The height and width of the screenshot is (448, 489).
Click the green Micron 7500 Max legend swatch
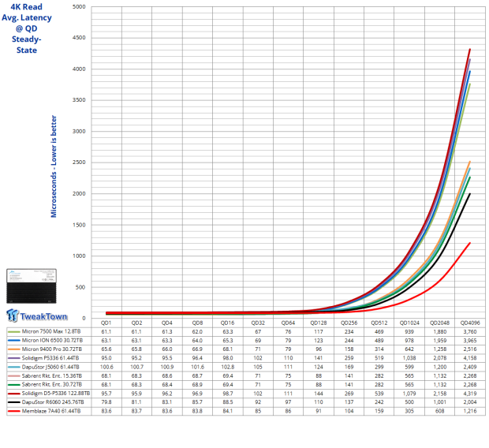(14, 331)
